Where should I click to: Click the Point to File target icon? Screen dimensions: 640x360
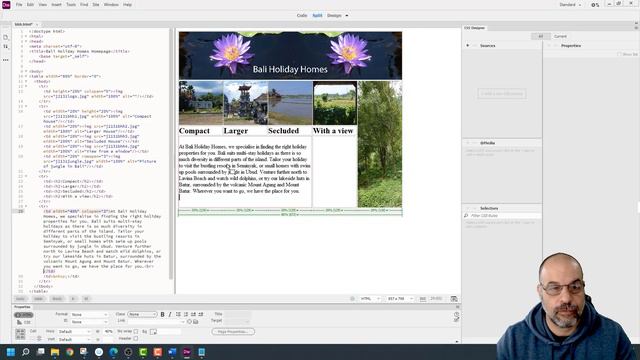pos(189,322)
